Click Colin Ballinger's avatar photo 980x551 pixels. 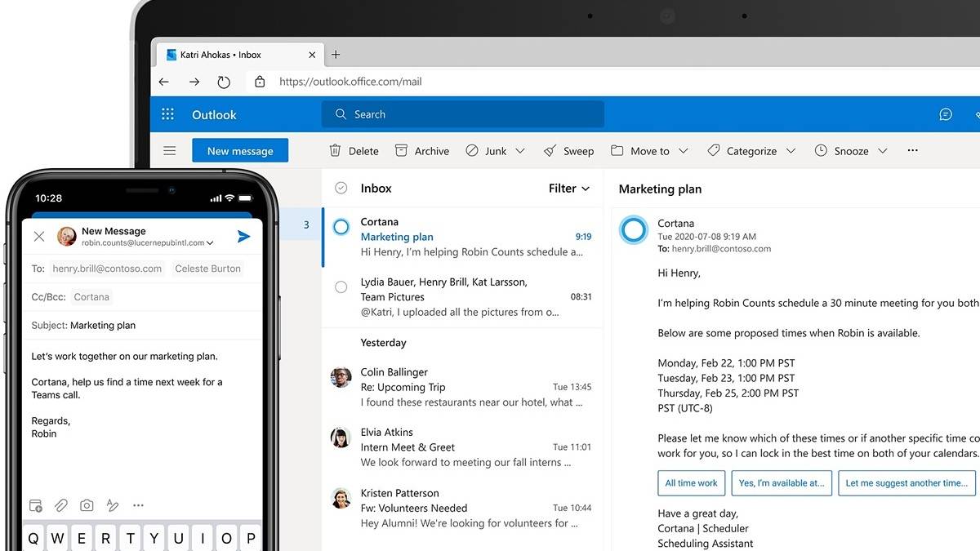point(341,378)
